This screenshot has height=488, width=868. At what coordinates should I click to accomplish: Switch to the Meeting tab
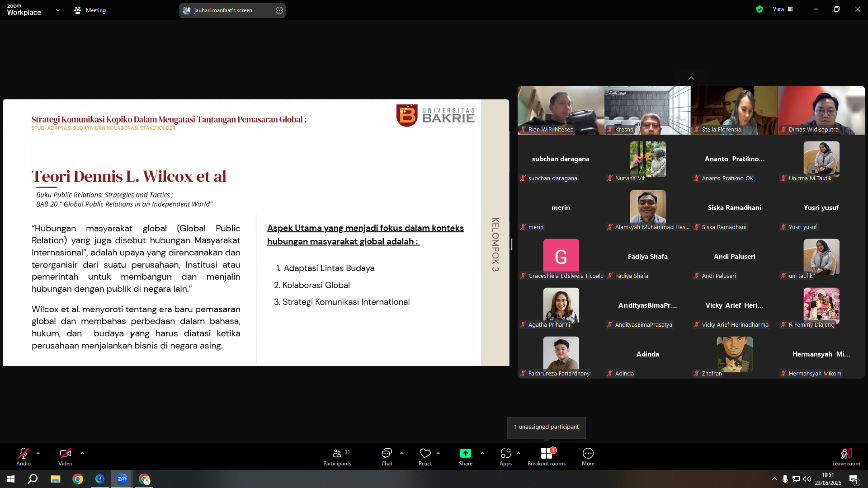[x=90, y=10]
